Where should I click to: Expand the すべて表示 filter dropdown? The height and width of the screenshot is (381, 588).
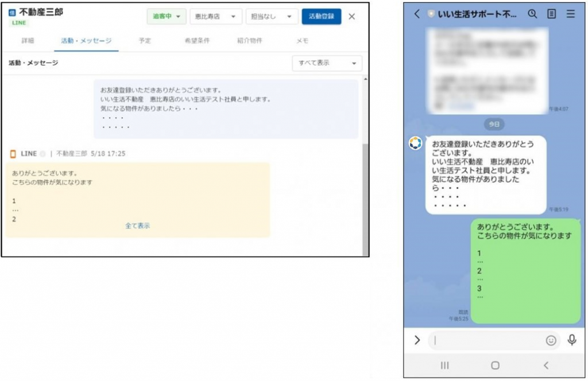pyautogui.click(x=327, y=63)
